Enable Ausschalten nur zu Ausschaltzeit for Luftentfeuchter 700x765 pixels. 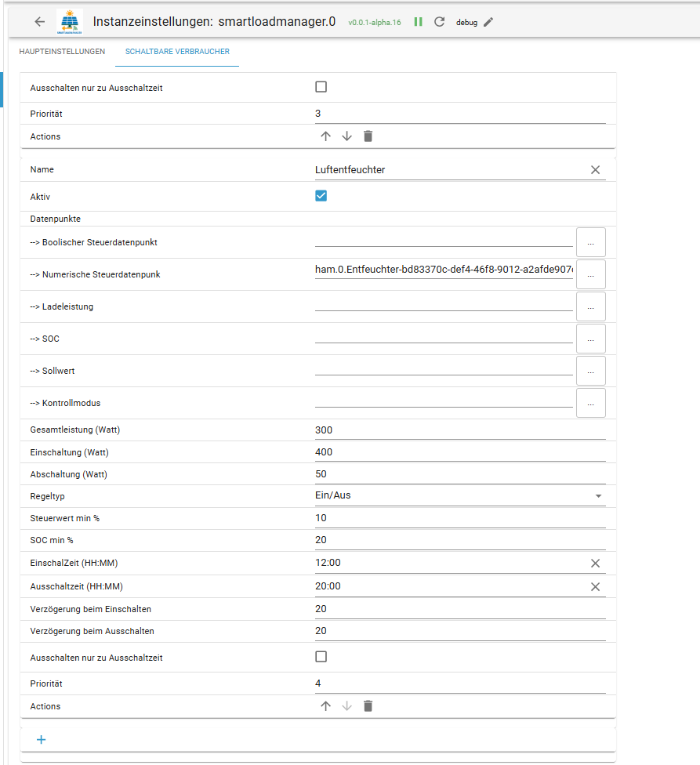pyautogui.click(x=321, y=657)
